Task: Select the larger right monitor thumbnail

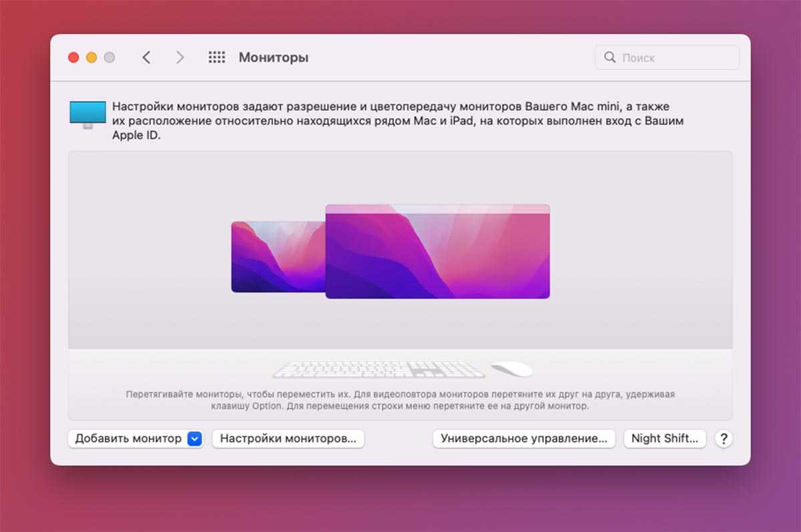Action: (437, 257)
